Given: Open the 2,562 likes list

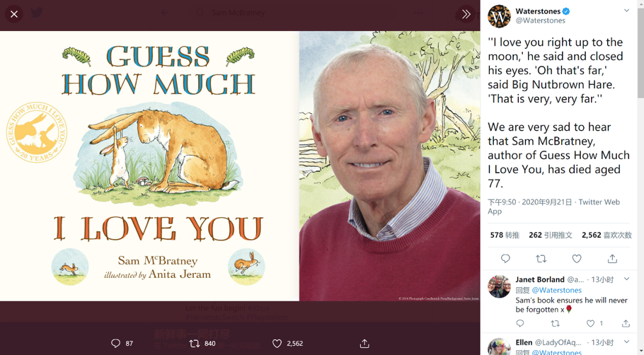Looking at the screenshot, I should [606, 235].
